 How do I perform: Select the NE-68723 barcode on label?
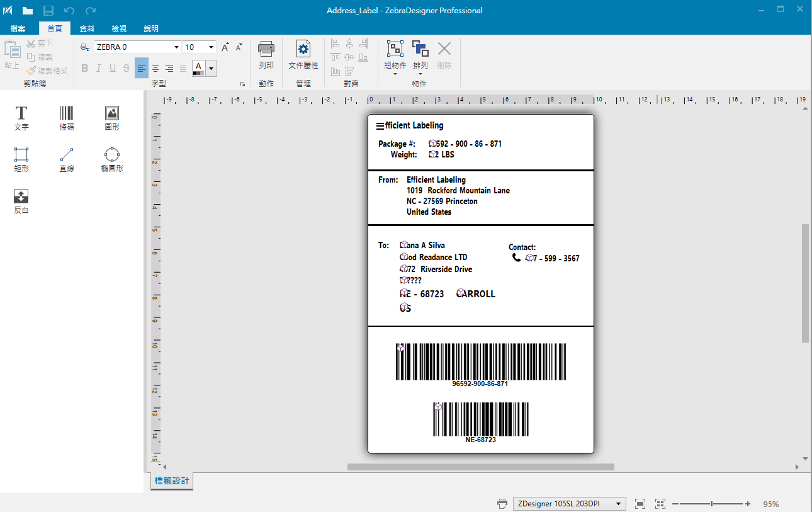pyautogui.click(x=481, y=422)
